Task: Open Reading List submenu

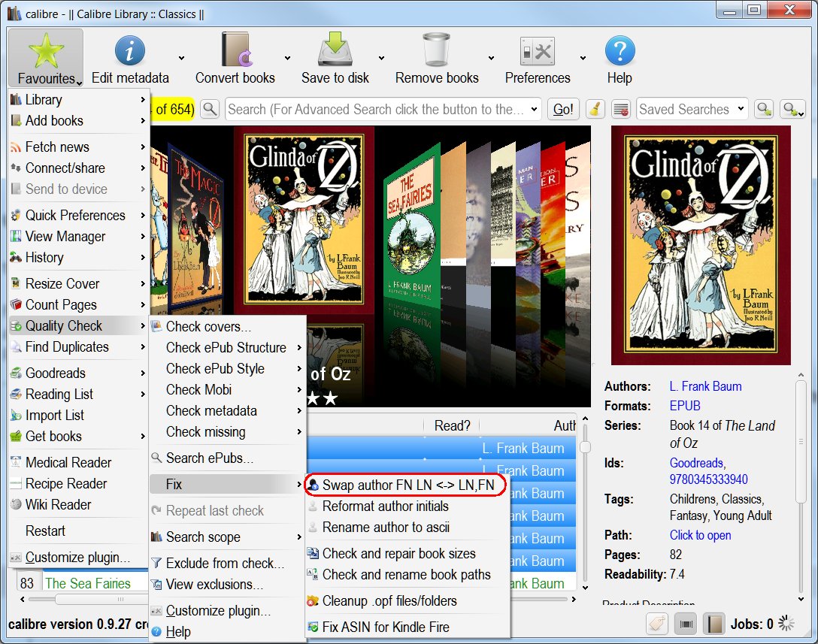Action: [x=78, y=395]
